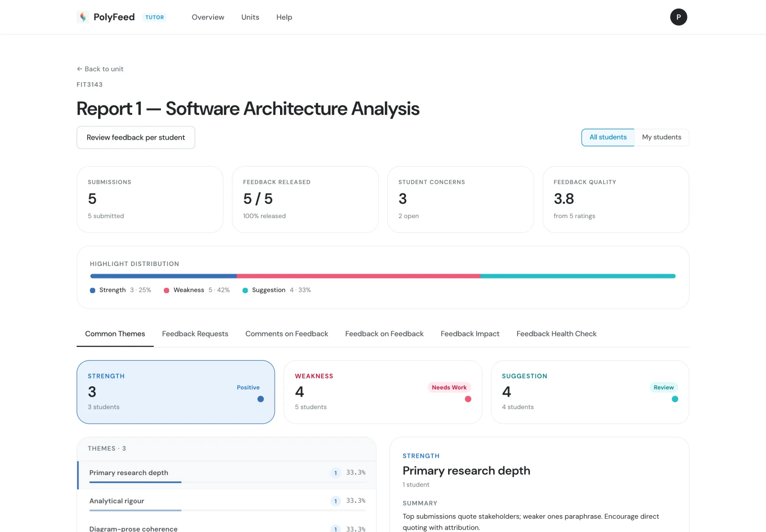
Task: Click blue Strength segment of distribution bar
Action: [x=163, y=276]
